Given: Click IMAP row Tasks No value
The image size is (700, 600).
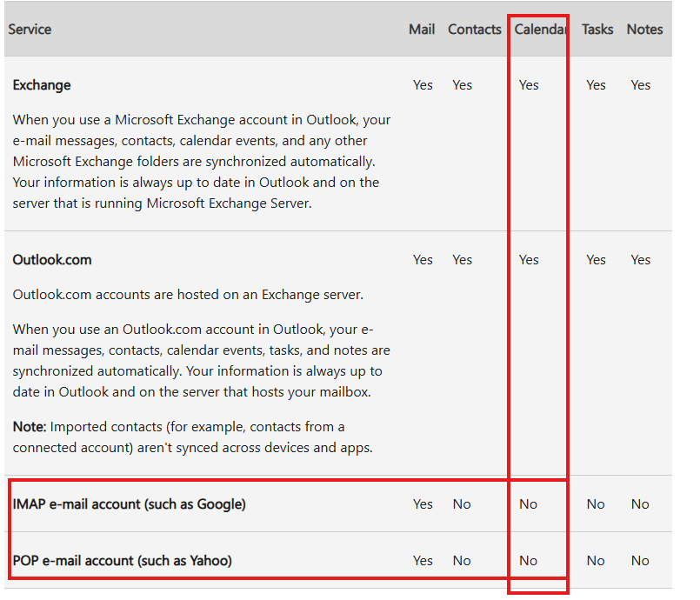Looking at the screenshot, I should click(596, 504).
